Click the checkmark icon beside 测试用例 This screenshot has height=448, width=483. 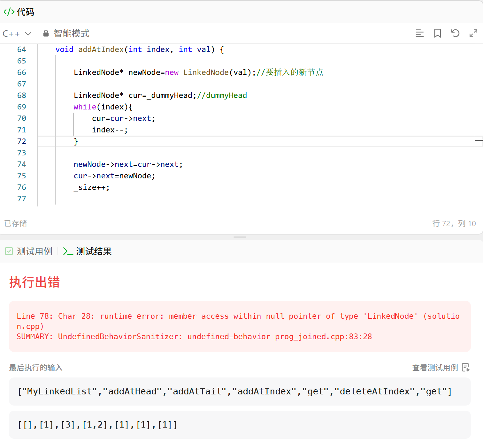tap(9, 251)
